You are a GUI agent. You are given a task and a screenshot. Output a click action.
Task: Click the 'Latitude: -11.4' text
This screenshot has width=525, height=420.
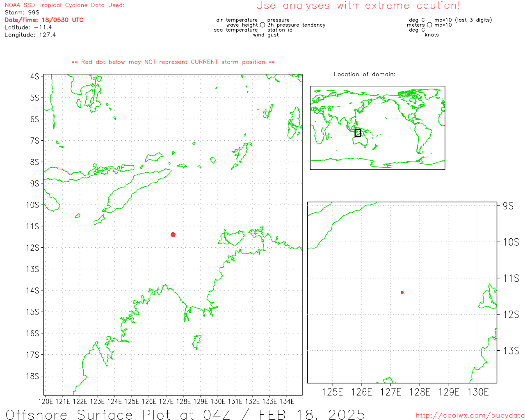click(28, 27)
